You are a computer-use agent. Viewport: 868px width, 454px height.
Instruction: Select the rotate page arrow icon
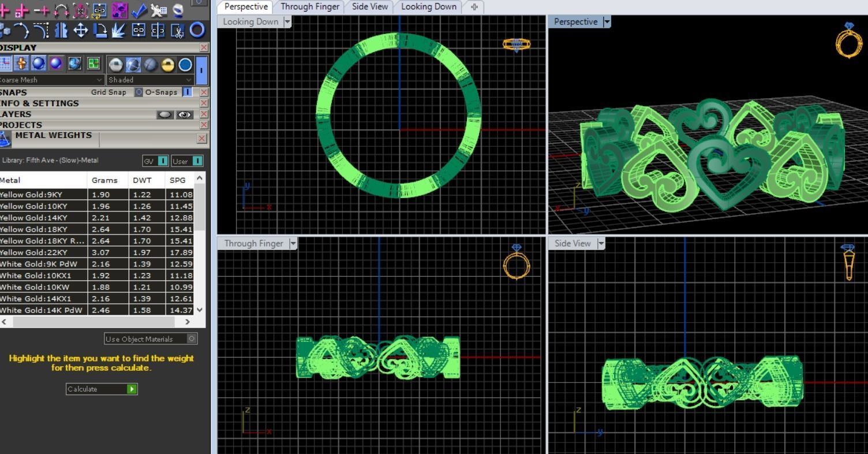point(100,30)
